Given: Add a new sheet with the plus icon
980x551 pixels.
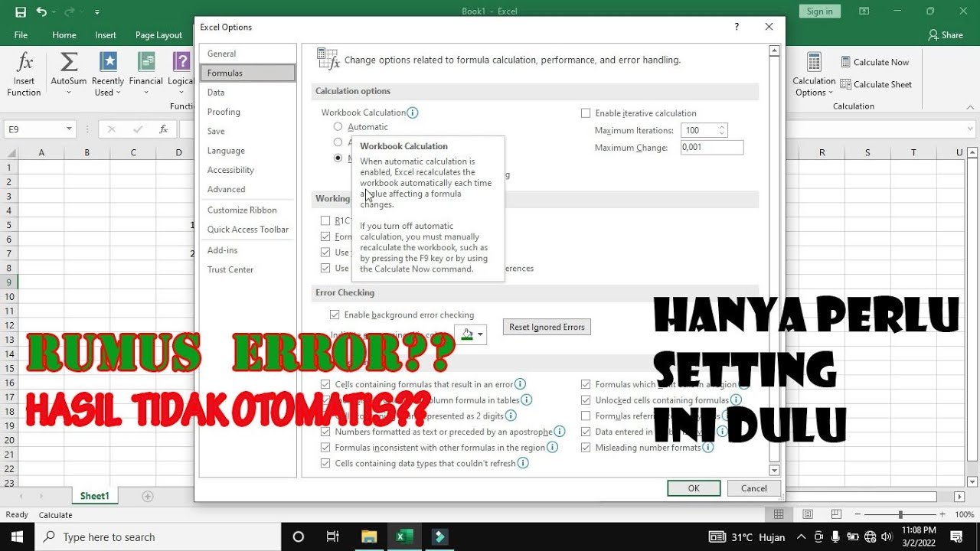Looking at the screenshot, I should pos(148,496).
